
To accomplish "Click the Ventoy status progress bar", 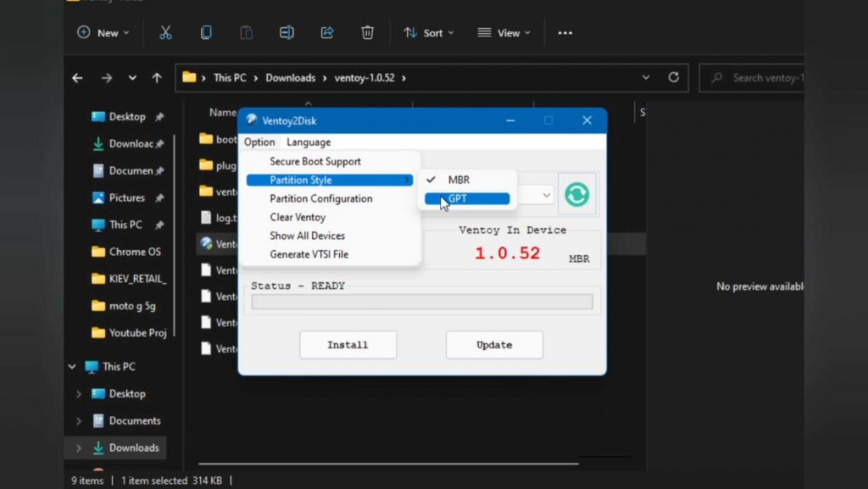I will click(421, 302).
